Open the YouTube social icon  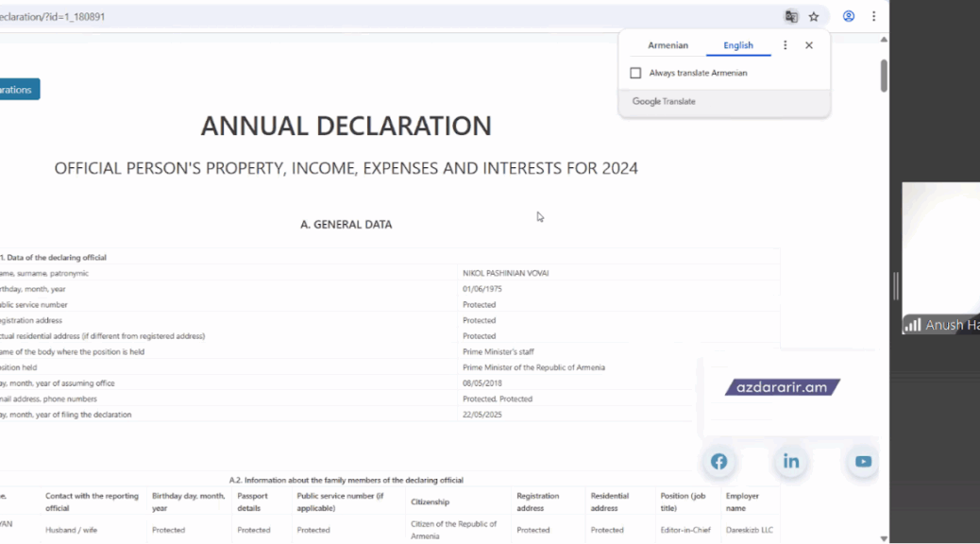pyautogui.click(x=863, y=462)
